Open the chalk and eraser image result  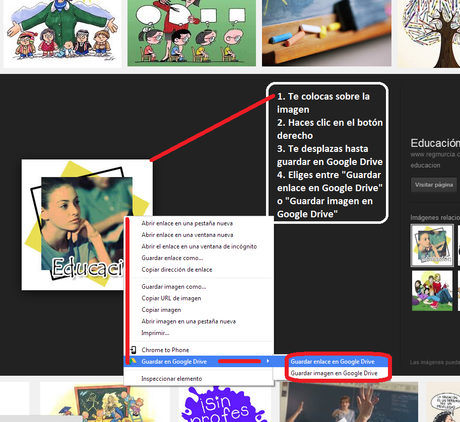pyautogui.click(x=326, y=33)
